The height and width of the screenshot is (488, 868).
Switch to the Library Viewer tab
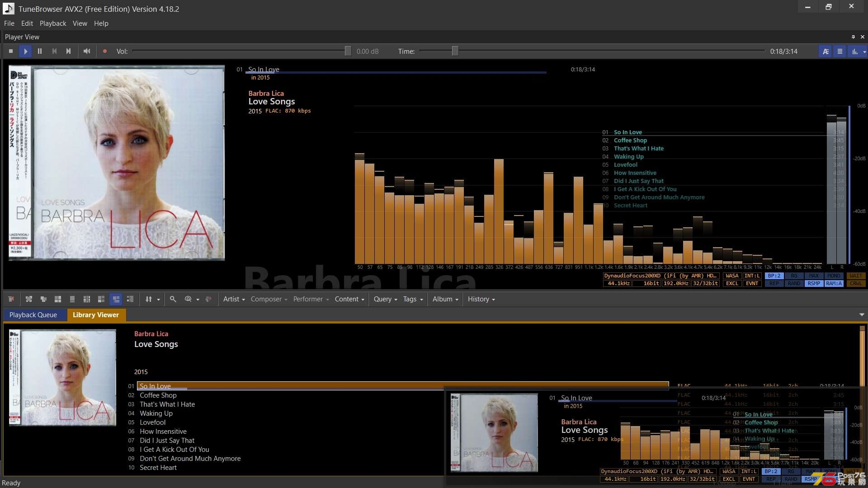point(96,315)
